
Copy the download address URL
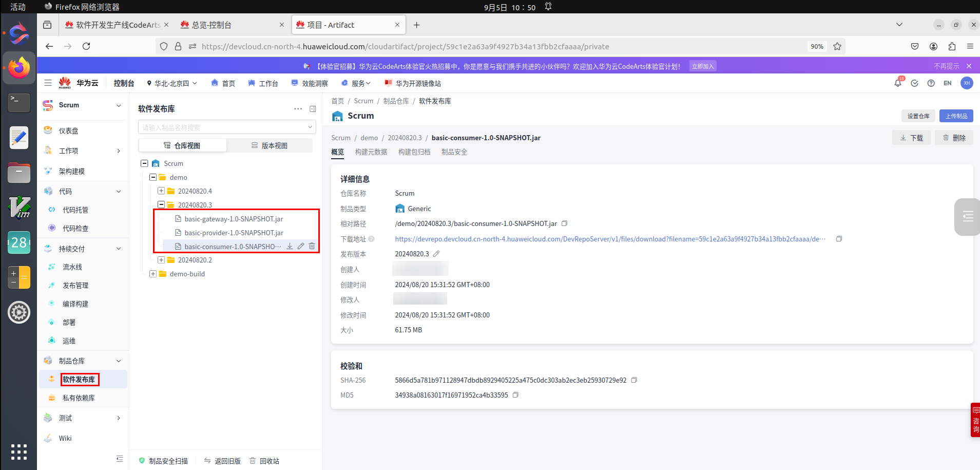tap(839, 239)
